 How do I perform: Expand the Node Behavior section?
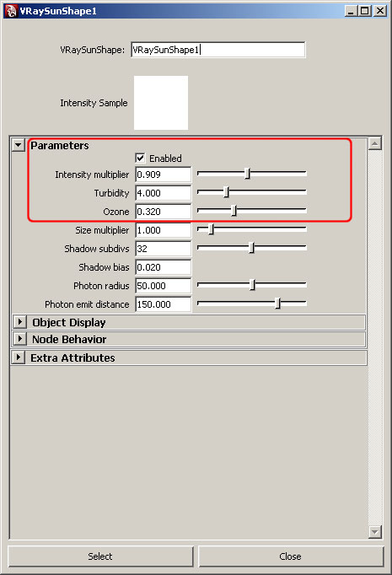[x=19, y=339]
